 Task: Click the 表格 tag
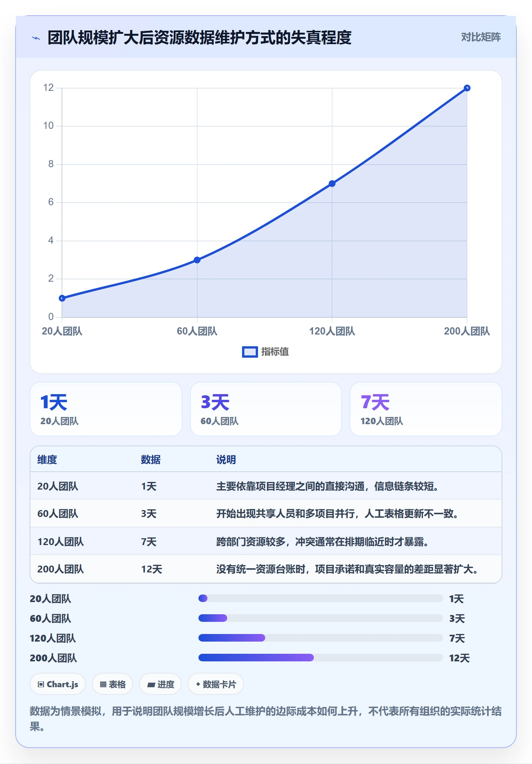(x=112, y=684)
